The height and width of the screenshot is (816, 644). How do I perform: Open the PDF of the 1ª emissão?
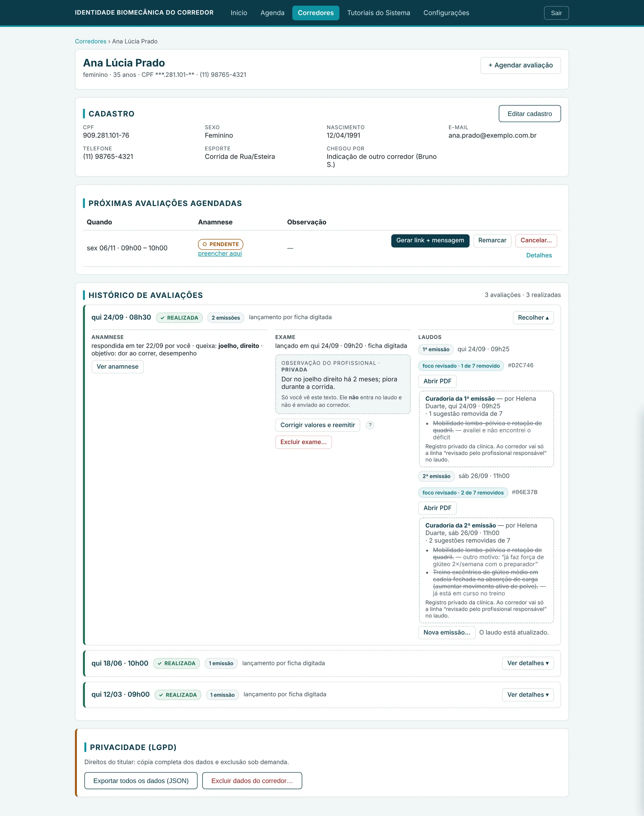437,381
